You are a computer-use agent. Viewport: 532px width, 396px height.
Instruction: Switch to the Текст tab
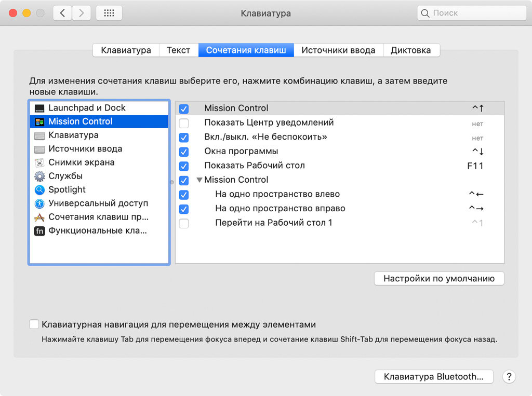point(179,50)
